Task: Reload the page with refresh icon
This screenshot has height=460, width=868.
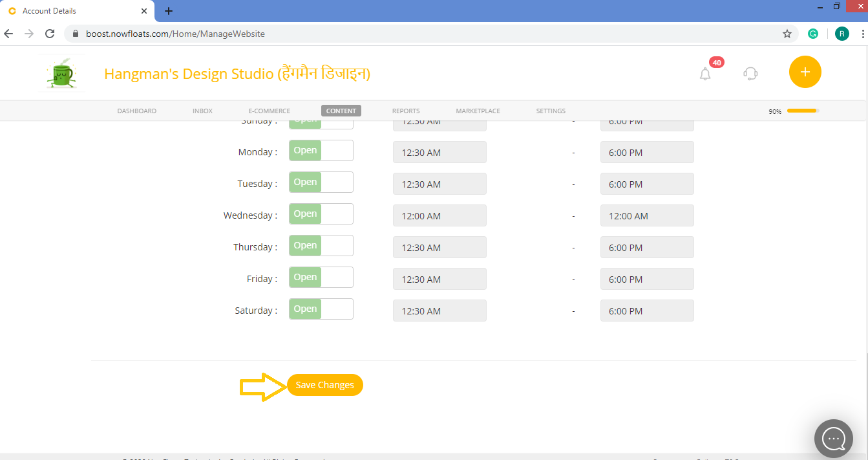Action: (x=50, y=34)
